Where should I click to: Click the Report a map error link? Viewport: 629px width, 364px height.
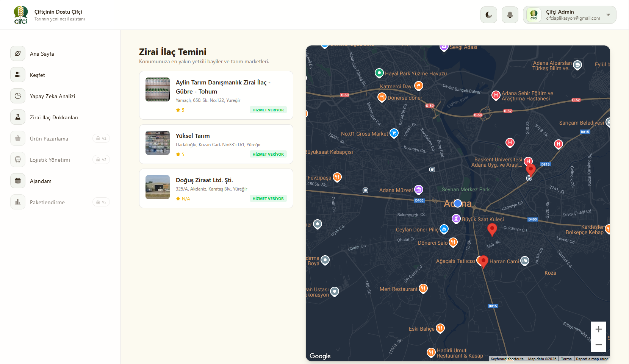pyautogui.click(x=591, y=359)
